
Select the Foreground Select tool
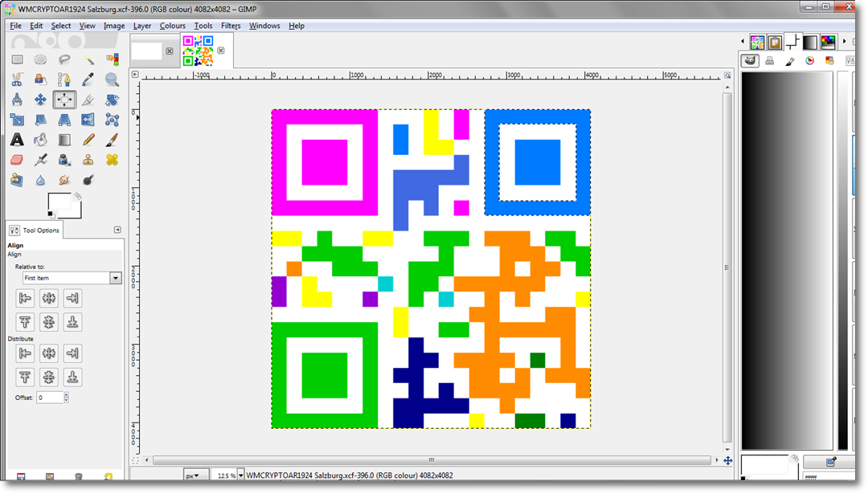point(40,80)
